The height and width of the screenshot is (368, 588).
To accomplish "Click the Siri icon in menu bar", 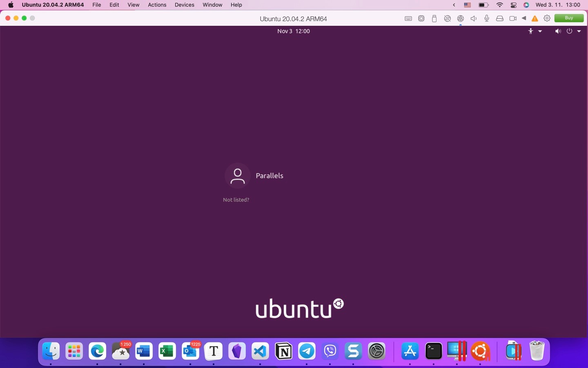I will (526, 5).
